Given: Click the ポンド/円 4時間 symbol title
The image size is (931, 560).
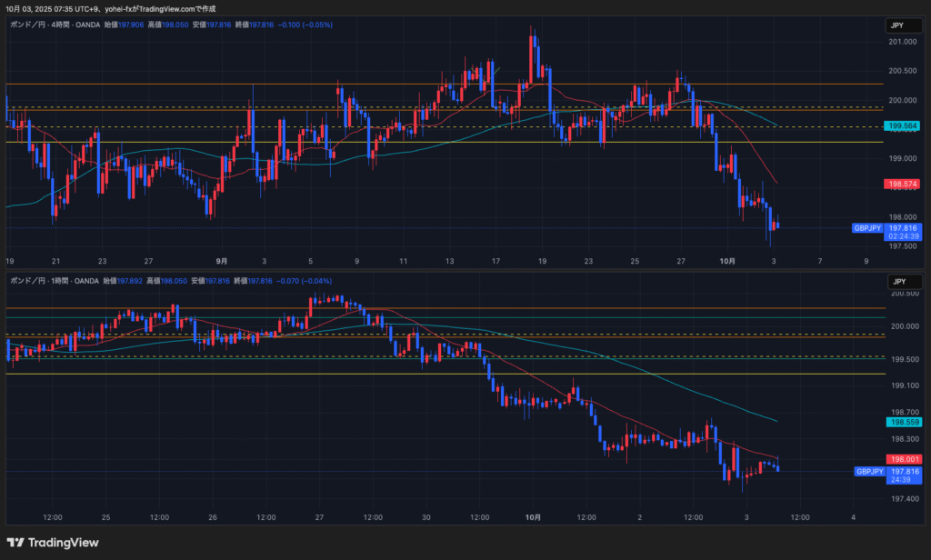Looking at the screenshot, I should pyautogui.click(x=49, y=25).
